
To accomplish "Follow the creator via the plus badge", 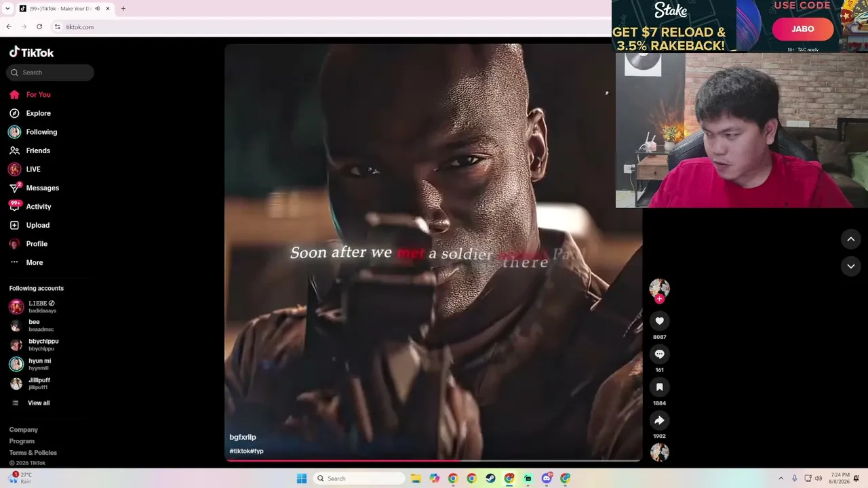I will coord(659,299).
